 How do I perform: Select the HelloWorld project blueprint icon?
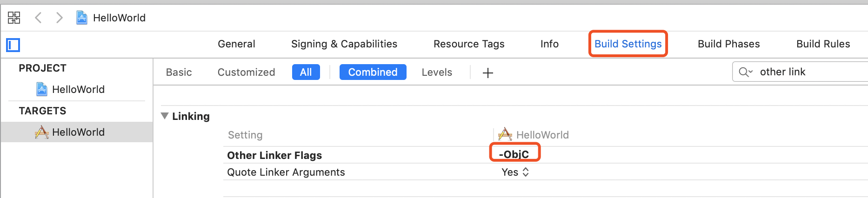(x=42, y=89)
